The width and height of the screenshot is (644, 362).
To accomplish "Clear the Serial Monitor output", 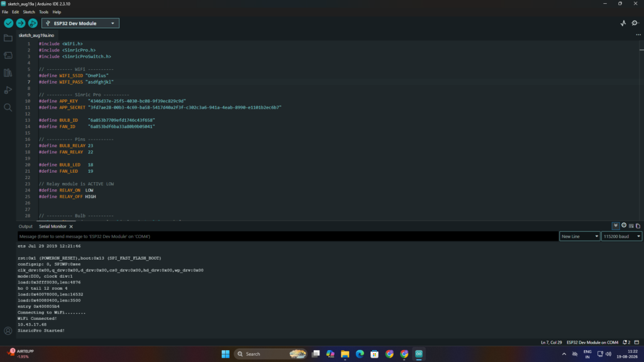I will pos(631,226).
